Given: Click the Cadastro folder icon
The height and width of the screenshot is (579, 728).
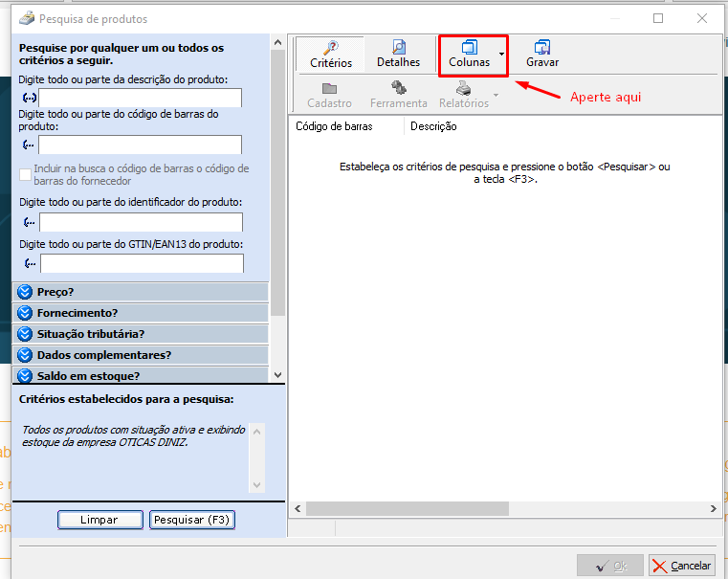Looking at the screenshot, I should pos(329,88).
